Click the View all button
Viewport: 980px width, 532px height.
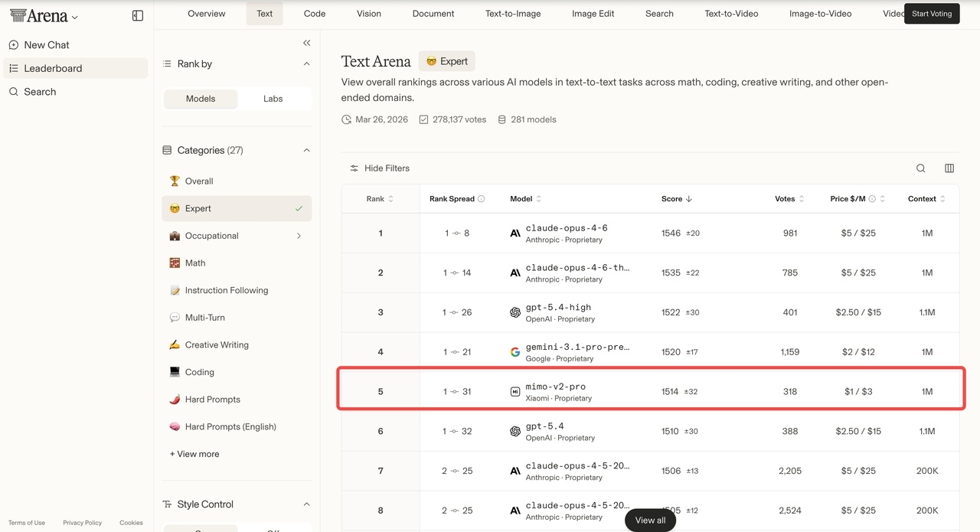650,521
